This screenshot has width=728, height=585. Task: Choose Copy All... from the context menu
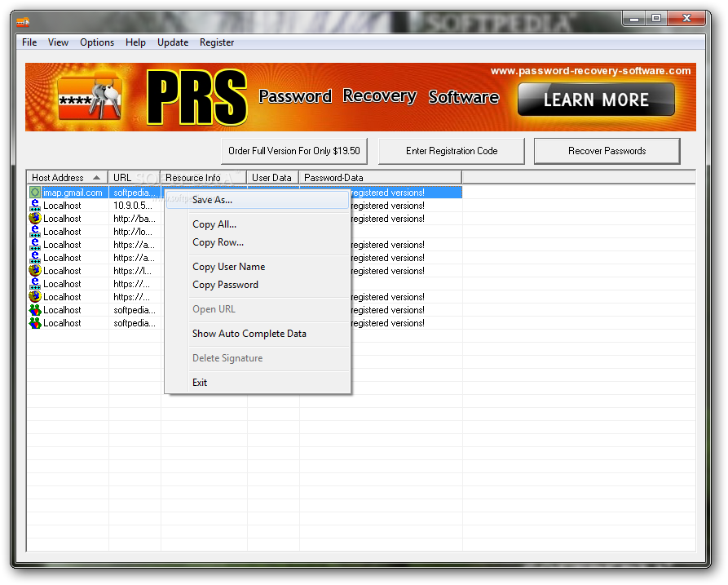[258, 224]
